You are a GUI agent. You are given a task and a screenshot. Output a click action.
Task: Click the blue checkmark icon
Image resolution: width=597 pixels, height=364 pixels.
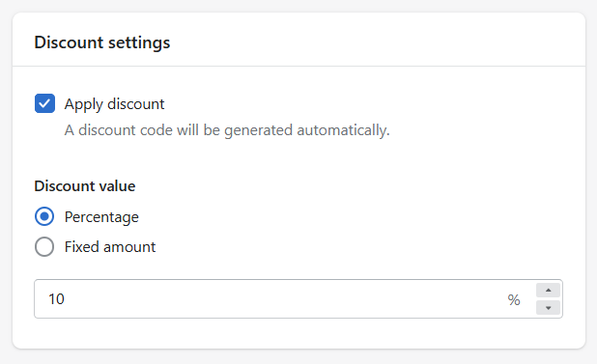44,103
